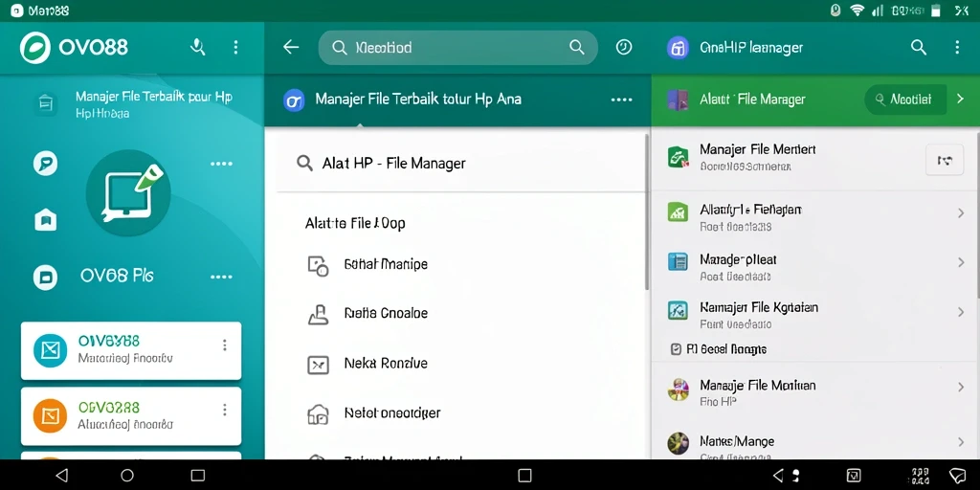Tap Android recents square at bottom left
980x490 pixels.
(x=197, y=476)
